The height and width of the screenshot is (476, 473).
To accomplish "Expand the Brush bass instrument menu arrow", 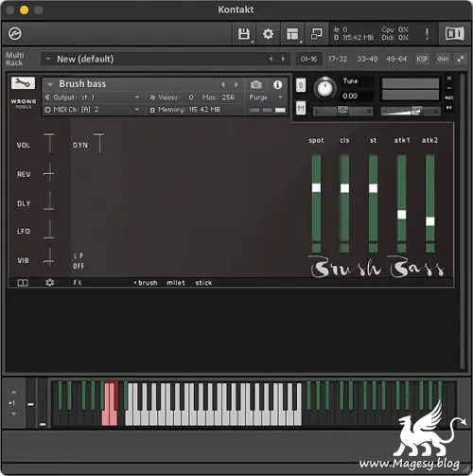I will coord(50,84).
